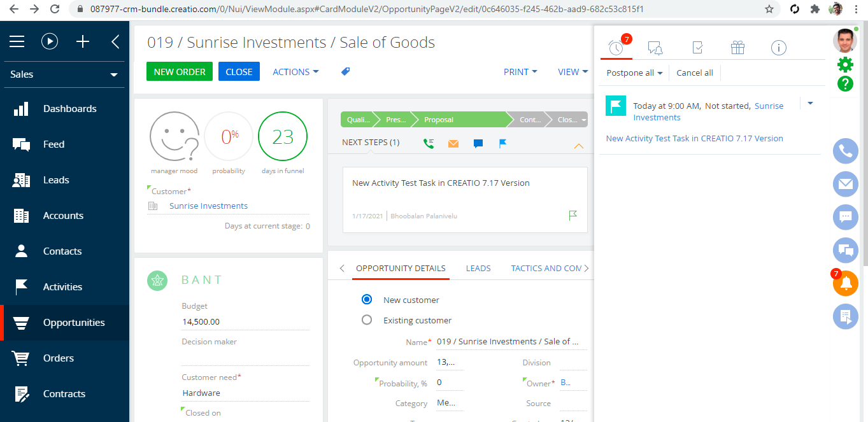Open reminders tab with alarm clock icon
Image resolution: width=868 pixels, height=422 pixels.
[x=616, y=48]
